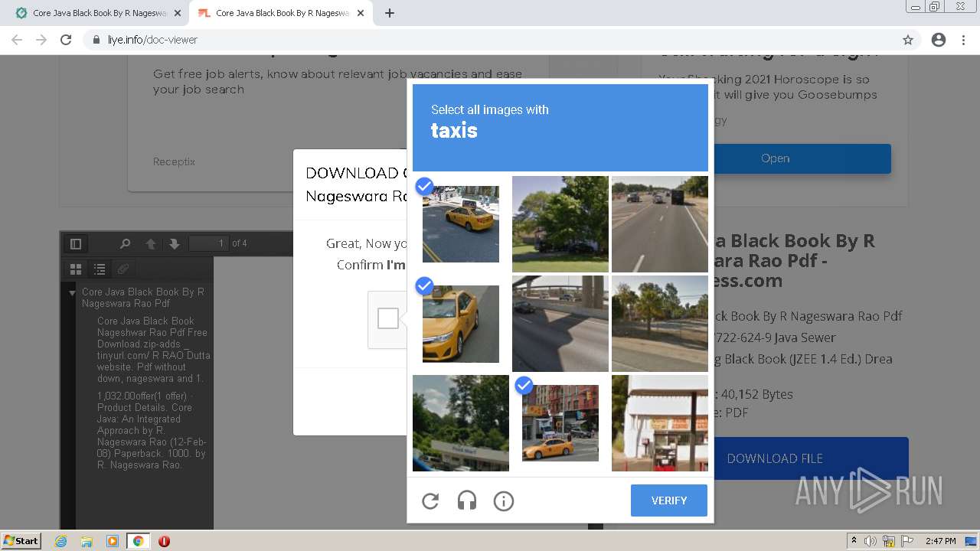Open the Windows Start menu

click(x=21, y=541)
